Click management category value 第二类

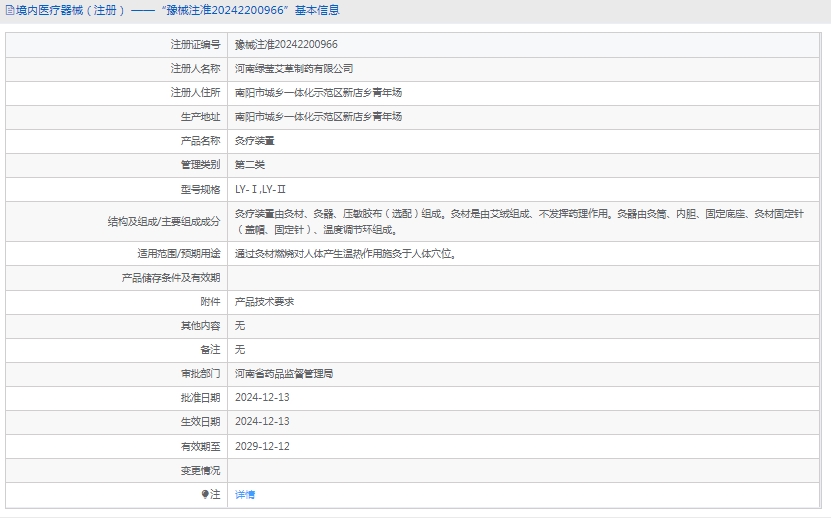tap(250, 165)
